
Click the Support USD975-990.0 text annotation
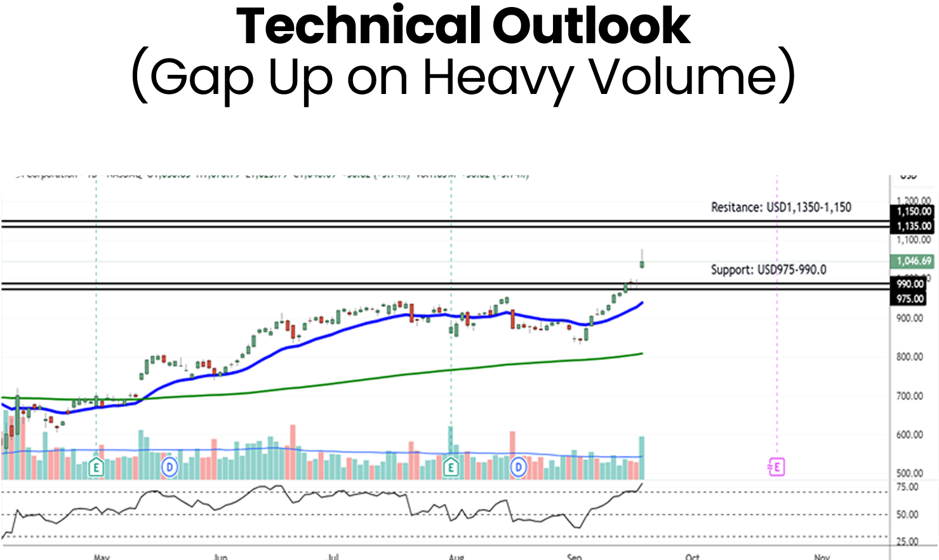[768, 270]
